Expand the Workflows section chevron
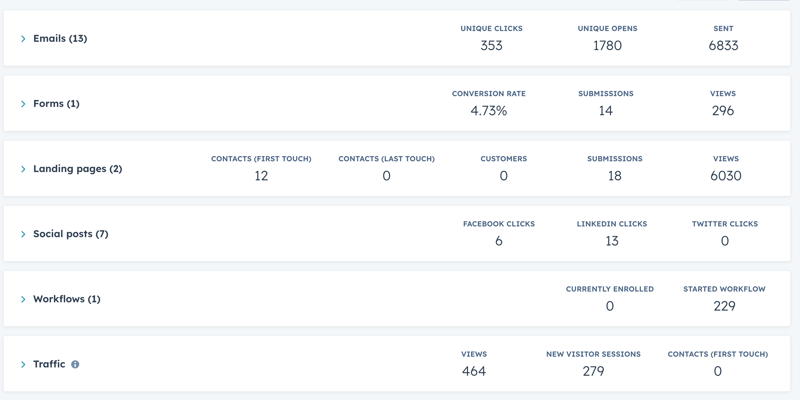 pos(23,299)
